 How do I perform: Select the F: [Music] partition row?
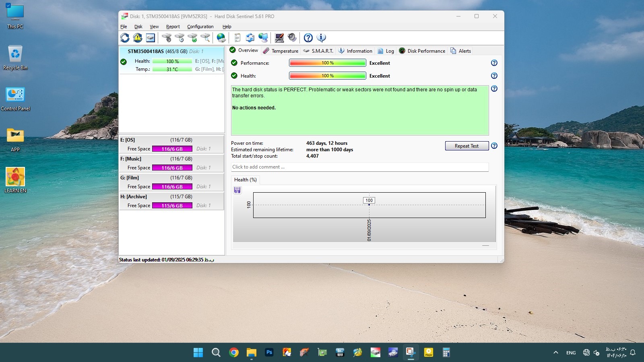click(x=172, y=163)
